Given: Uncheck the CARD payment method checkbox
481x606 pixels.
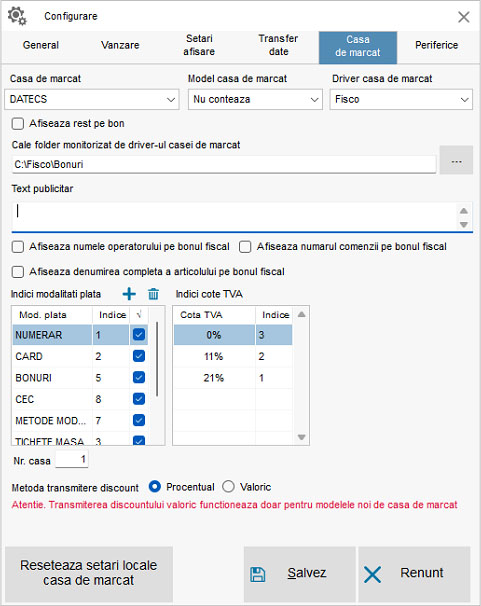Looking at the screenshot, I should pos(139,356).
